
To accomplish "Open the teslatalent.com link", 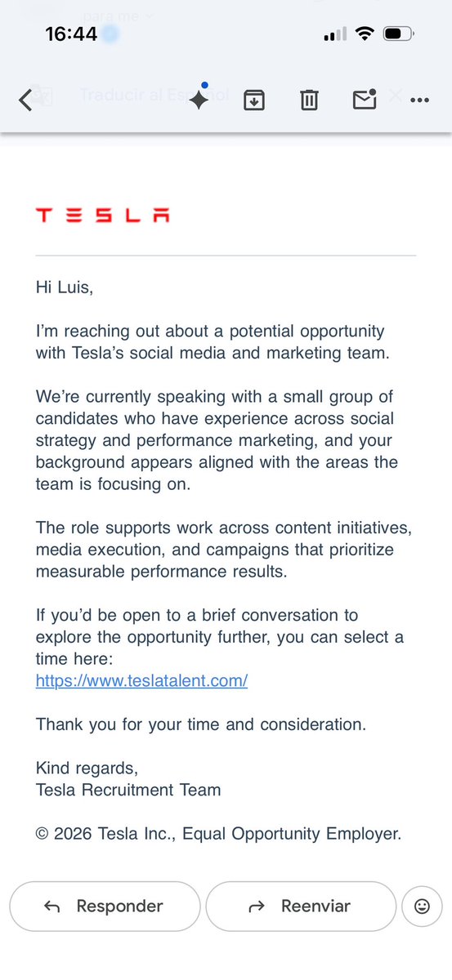I will 141,679.
